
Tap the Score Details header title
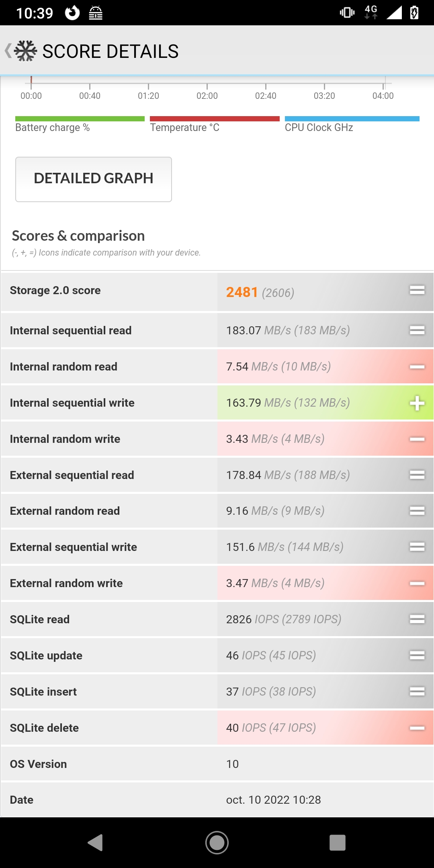click(111, 51)
